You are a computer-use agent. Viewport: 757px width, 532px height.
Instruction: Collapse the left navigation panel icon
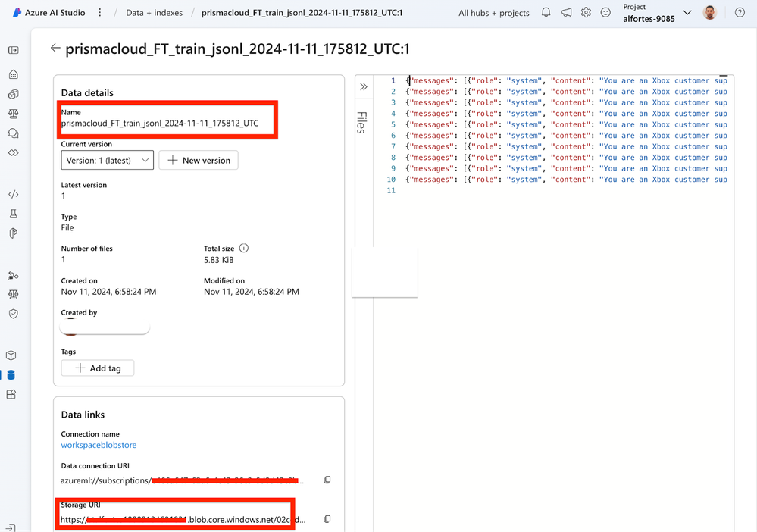pyautogui.click(x=14, y=50)
